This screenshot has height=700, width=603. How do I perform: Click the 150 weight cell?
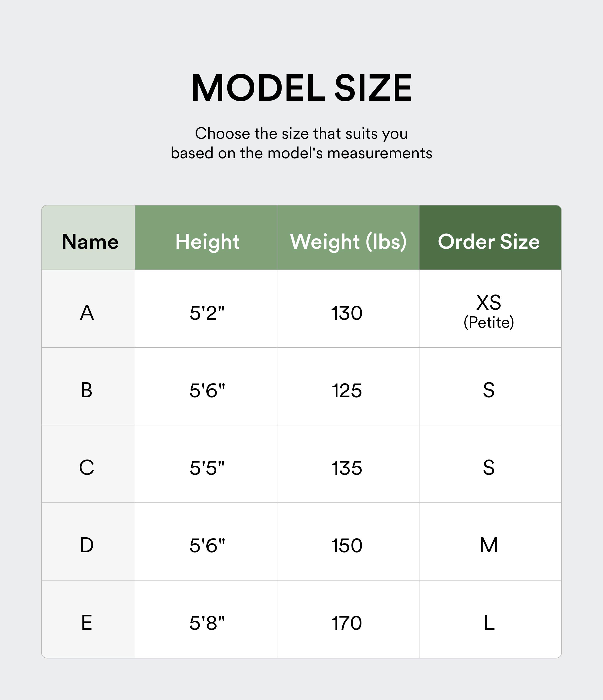tap(347, 545)
